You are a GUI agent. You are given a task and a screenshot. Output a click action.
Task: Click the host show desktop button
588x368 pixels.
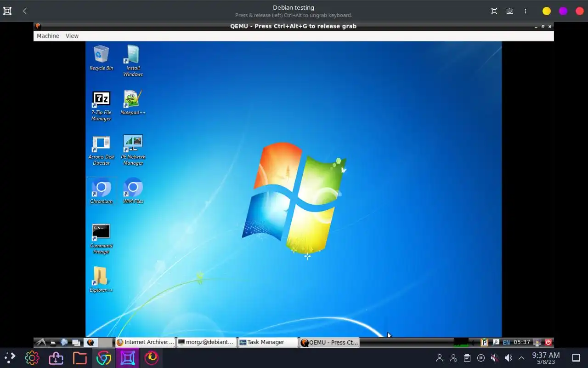click(576, 358)
